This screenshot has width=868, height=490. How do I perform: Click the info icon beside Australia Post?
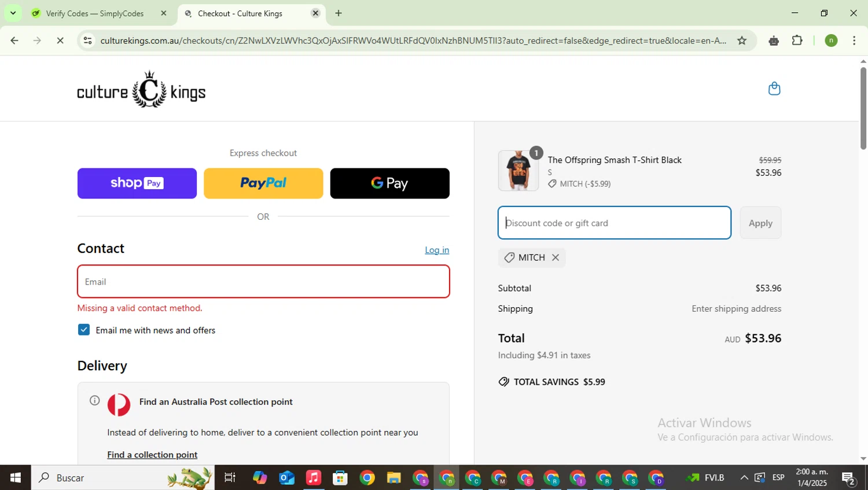point(95,400)
